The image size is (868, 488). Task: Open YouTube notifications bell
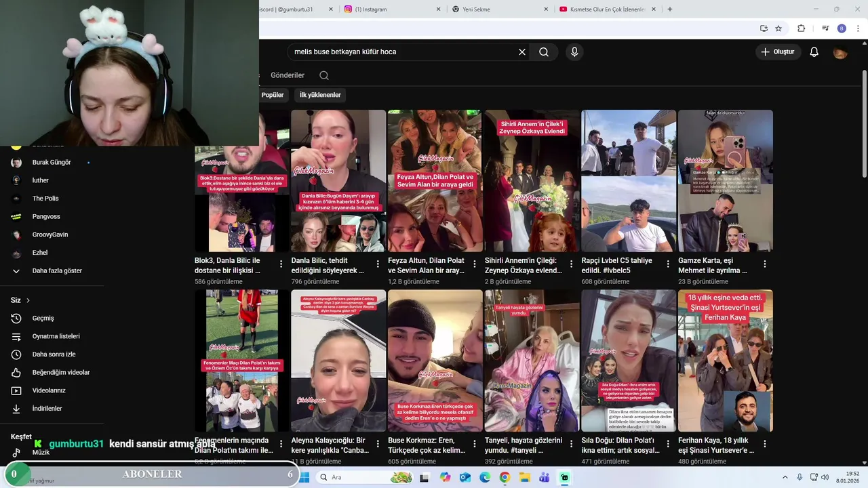tap(814, 52)
